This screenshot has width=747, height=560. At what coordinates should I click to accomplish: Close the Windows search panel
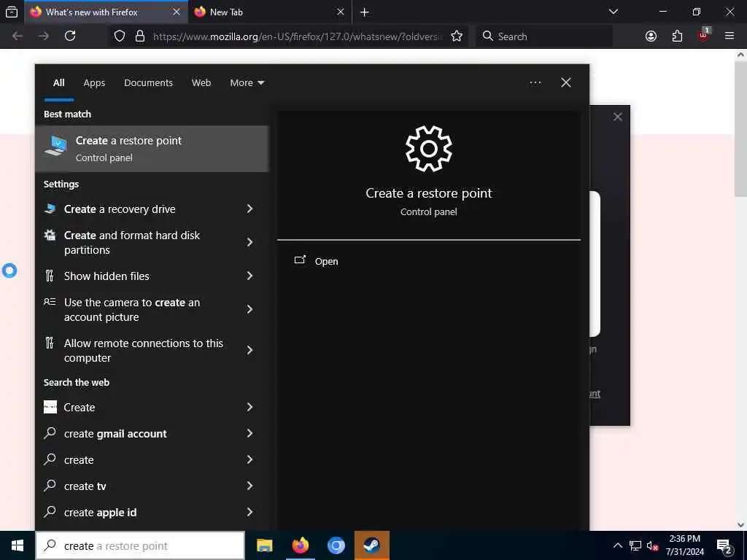566,82
